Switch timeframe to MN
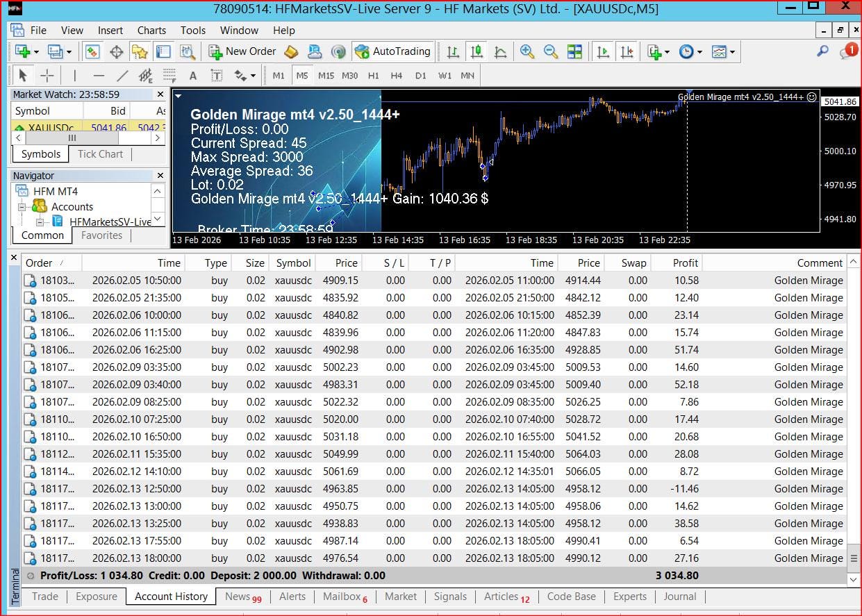 click(467, 76)
